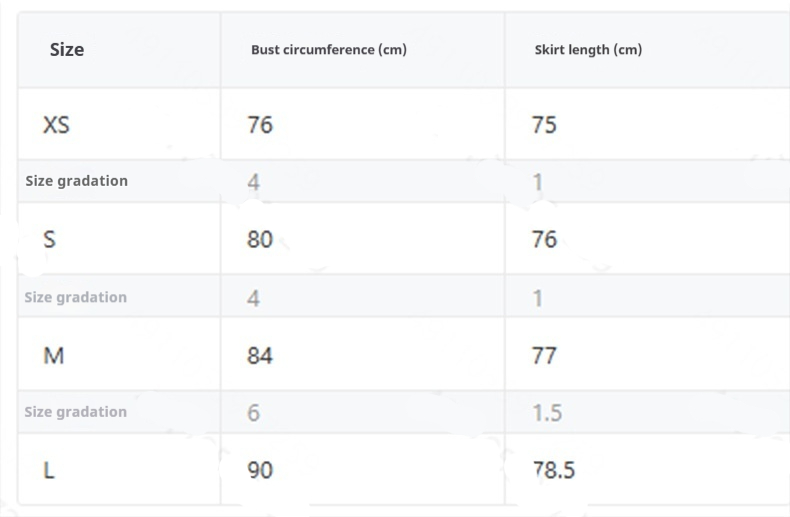The width and height of the screenshot is (790, 517).
Task: Select the Size gradation label above size M
Action: click(76, 297)
